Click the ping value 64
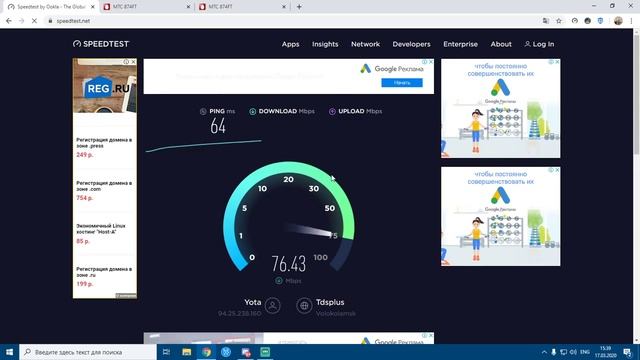The height and width of the screenshot is (360, 640). click(x=218, y=126)
